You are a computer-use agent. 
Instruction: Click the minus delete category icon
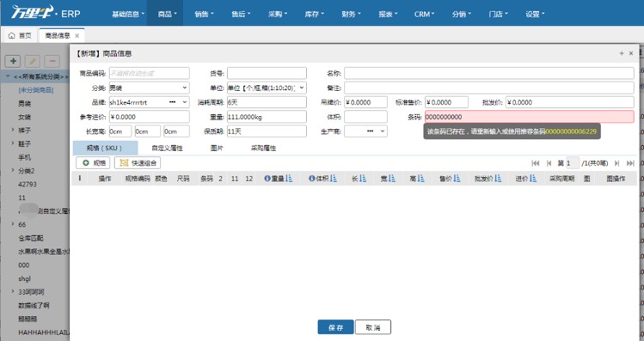(x=52, y=61)
